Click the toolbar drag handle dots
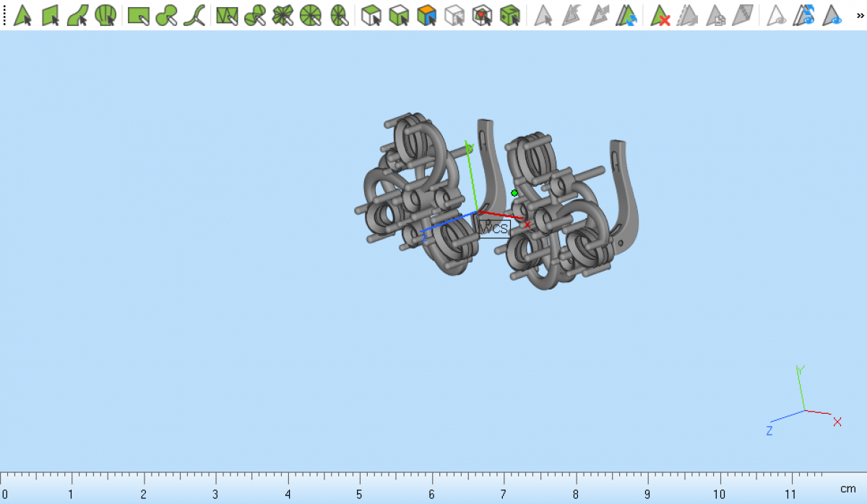The image size is (867, 504). click(4, 15)
